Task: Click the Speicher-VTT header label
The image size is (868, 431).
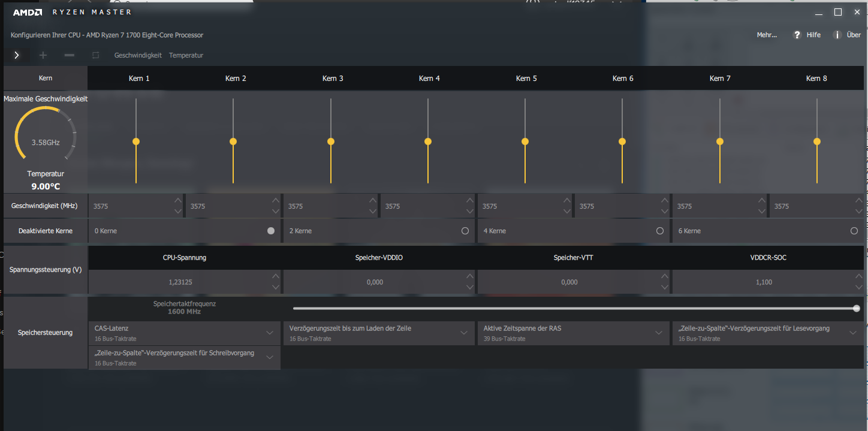Action: pos(574,258)
